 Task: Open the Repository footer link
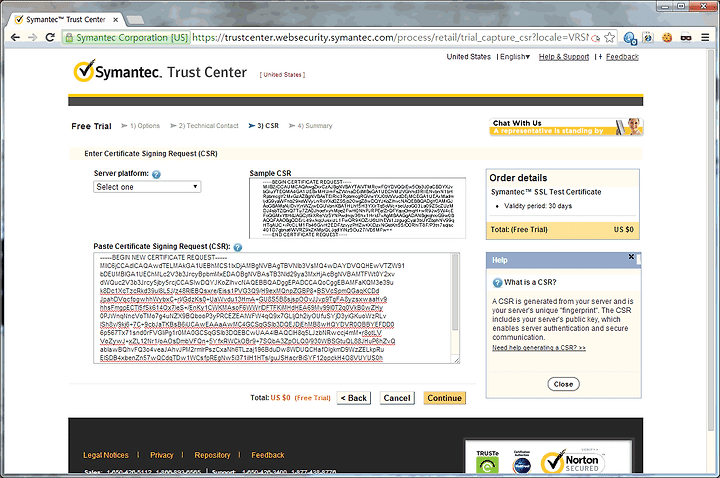click(212, 455)
